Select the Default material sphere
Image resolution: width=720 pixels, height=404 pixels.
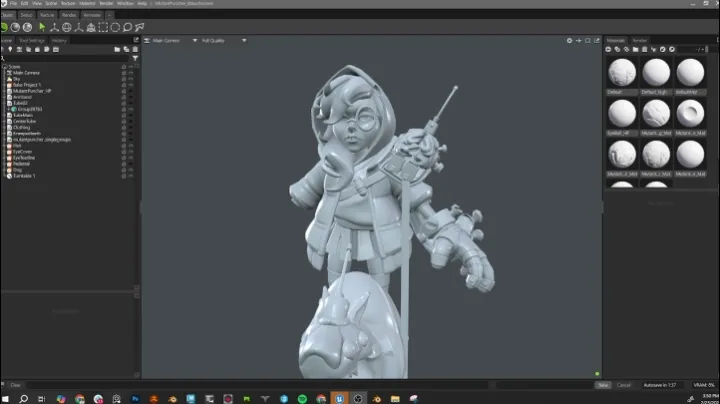622,72
